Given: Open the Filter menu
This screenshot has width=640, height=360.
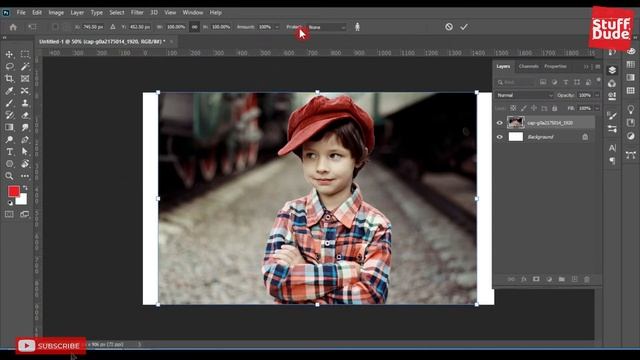Looking at the screenshot, I should (x=137, y=13).
